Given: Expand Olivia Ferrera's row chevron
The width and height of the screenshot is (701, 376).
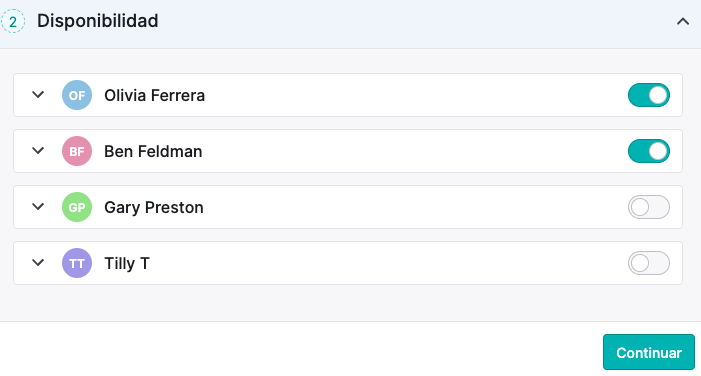Looking at the screenshot, I should pyautogui.click(x=38, y=95).
